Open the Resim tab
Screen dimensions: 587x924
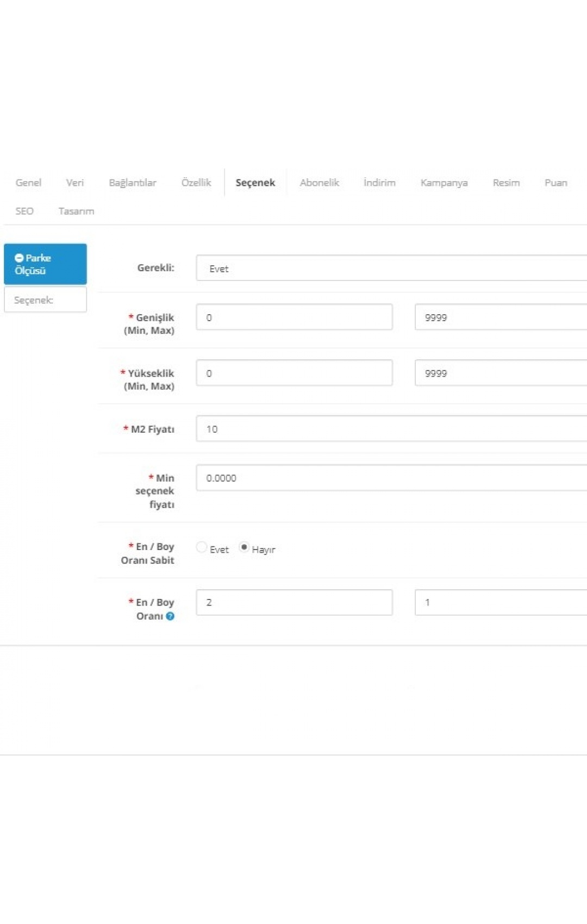pos(506,183)
